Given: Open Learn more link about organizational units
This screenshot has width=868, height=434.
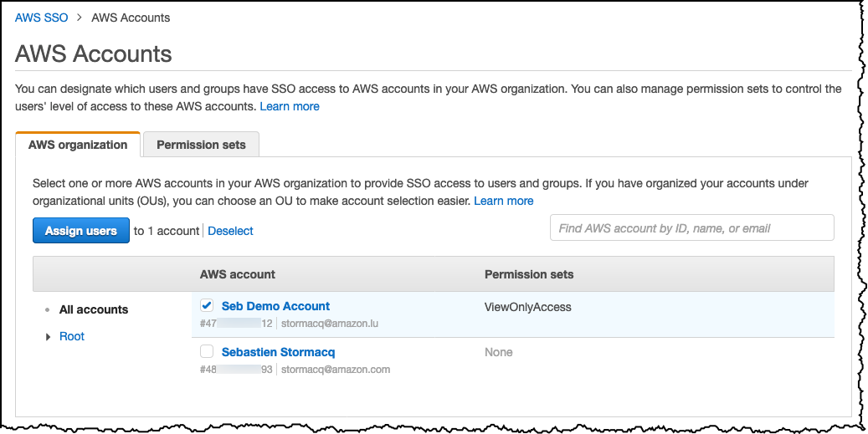Looking at the screenshot, I should point(504,201).
